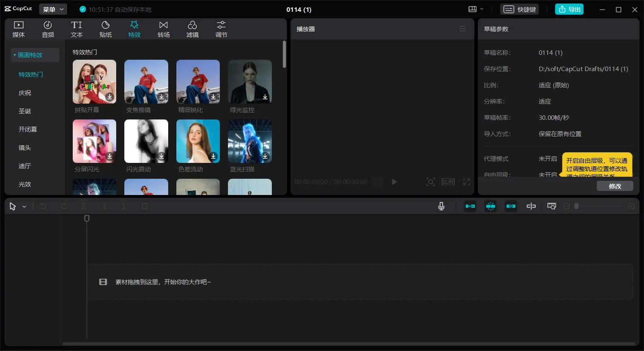The width and height of the screenshot is (644, 351).
Task: Click the player fullscreen icon
Action: pyautogui.click(x=466, y=182)
